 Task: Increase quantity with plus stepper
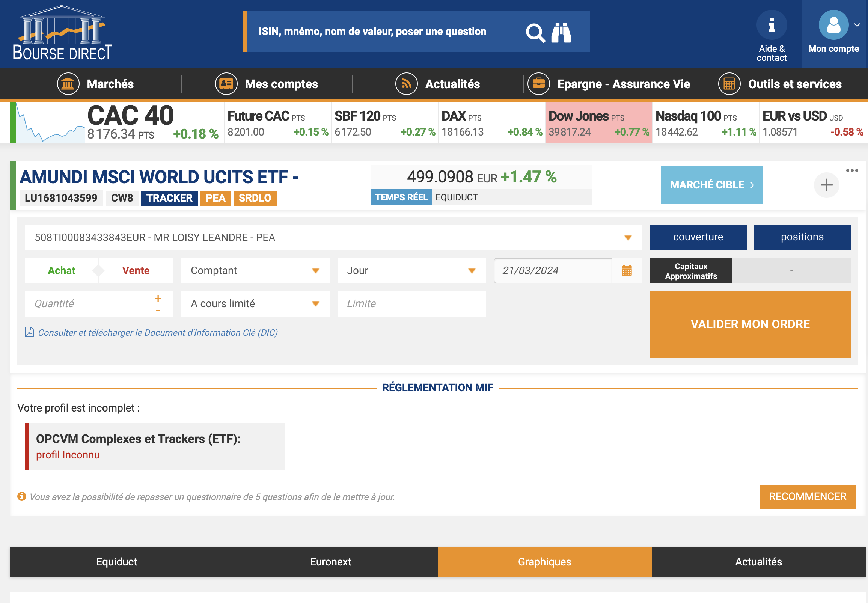tap(158, 298)
